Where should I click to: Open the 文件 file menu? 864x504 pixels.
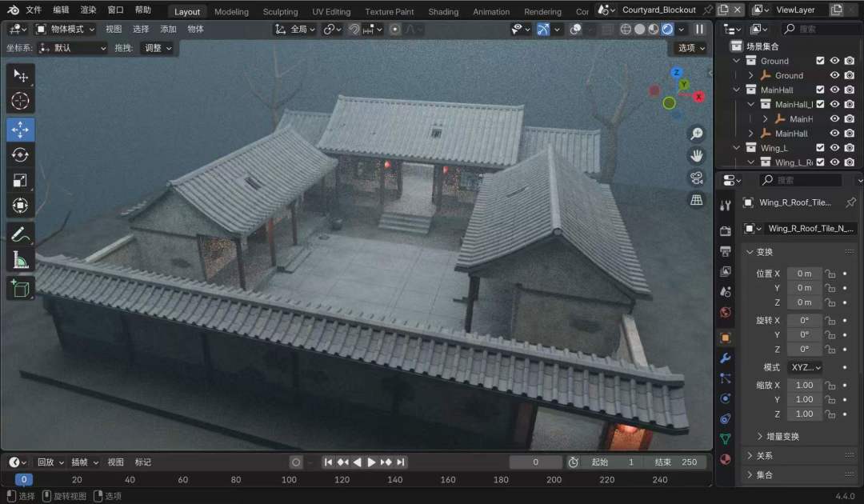click(34, 10)
